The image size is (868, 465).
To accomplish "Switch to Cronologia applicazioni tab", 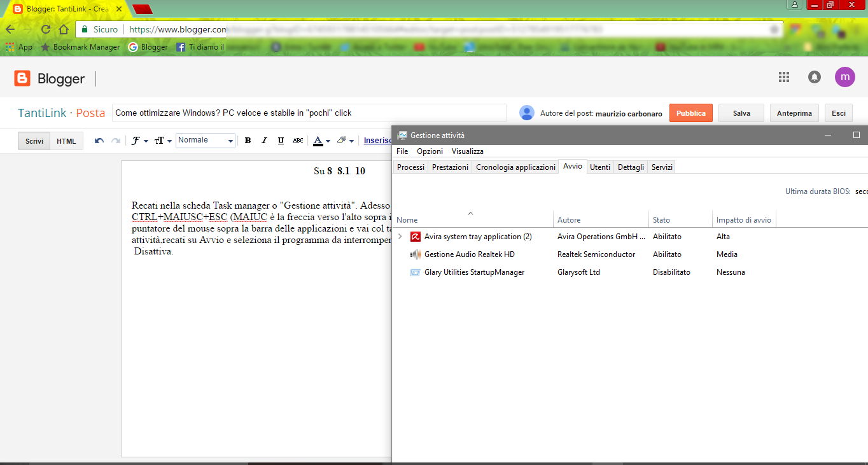I will point(515,167).
